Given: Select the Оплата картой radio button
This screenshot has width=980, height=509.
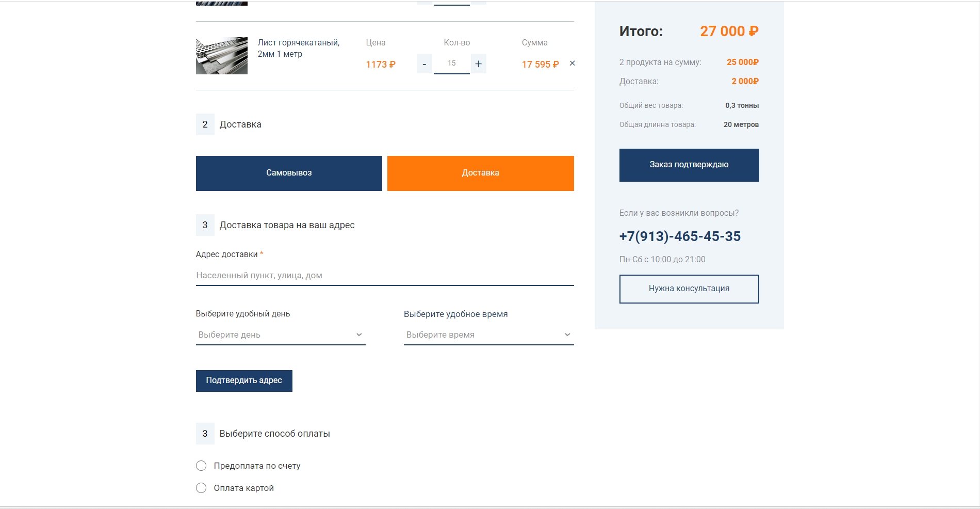Looking at the screenshot, I should click(x=201, y=488).
